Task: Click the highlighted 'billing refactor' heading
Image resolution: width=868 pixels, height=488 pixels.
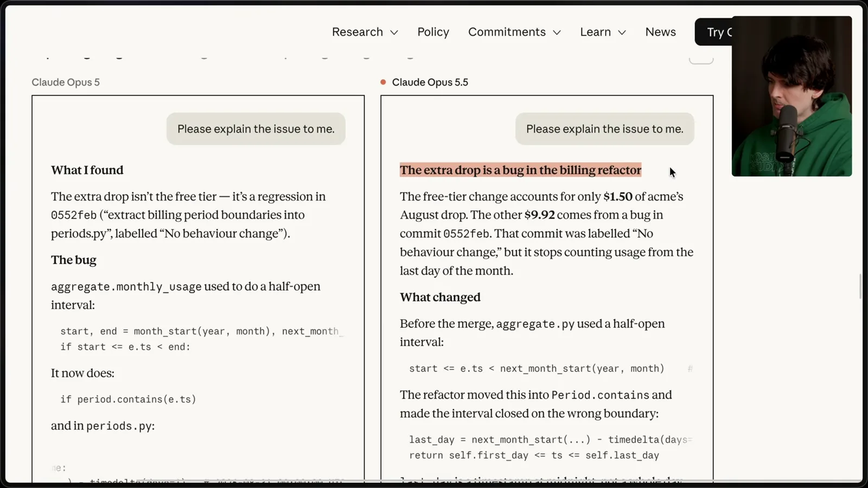Action: [520, 170]
